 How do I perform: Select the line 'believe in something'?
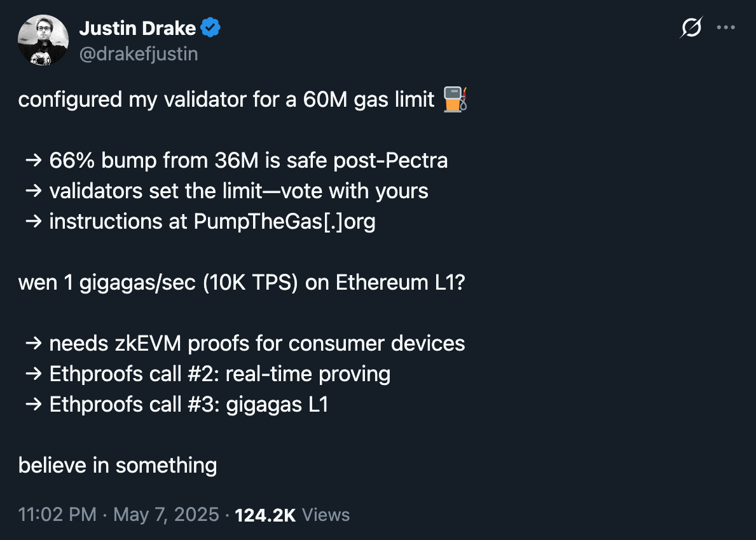(x=117, y=465)
